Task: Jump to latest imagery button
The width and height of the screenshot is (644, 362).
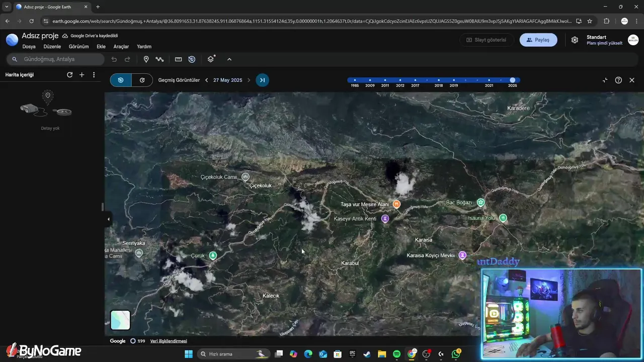Action: tap(262, 80)
